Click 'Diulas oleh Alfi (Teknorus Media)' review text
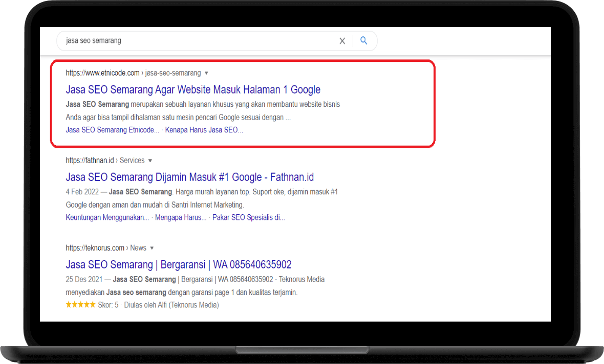 click(x=171, y=305)
